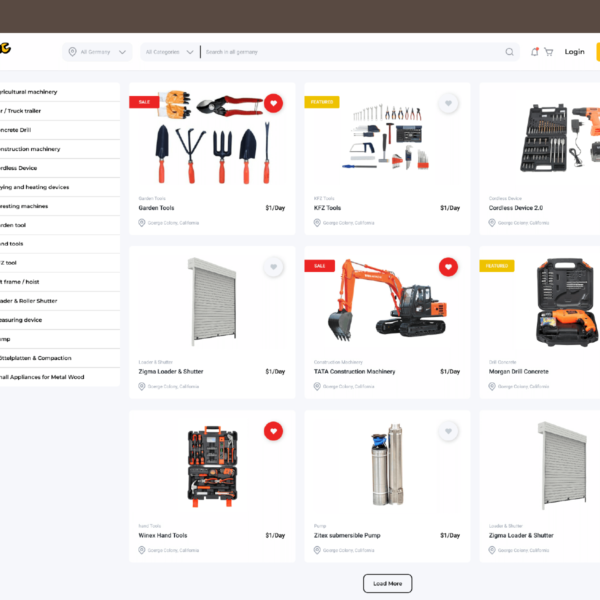Select Garden tool category
600x600 pixels.
(60, 225)
